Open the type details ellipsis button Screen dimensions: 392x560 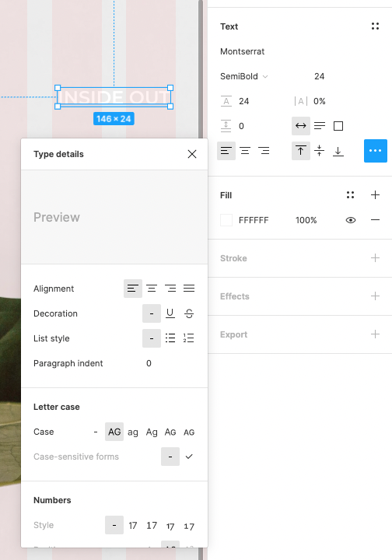coord(375,151)
